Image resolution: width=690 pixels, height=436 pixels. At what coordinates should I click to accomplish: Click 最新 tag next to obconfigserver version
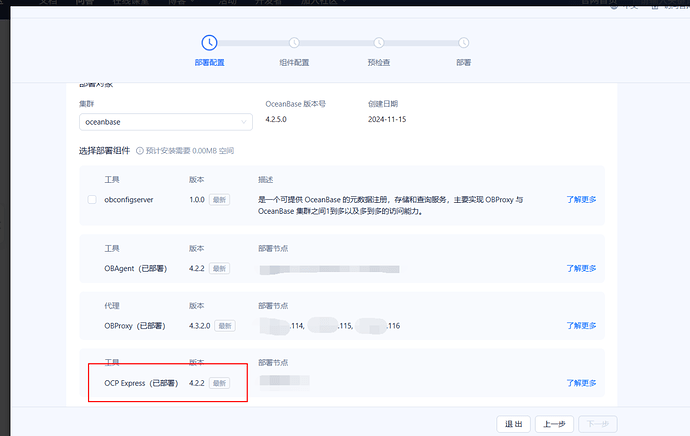coord(219,200)
